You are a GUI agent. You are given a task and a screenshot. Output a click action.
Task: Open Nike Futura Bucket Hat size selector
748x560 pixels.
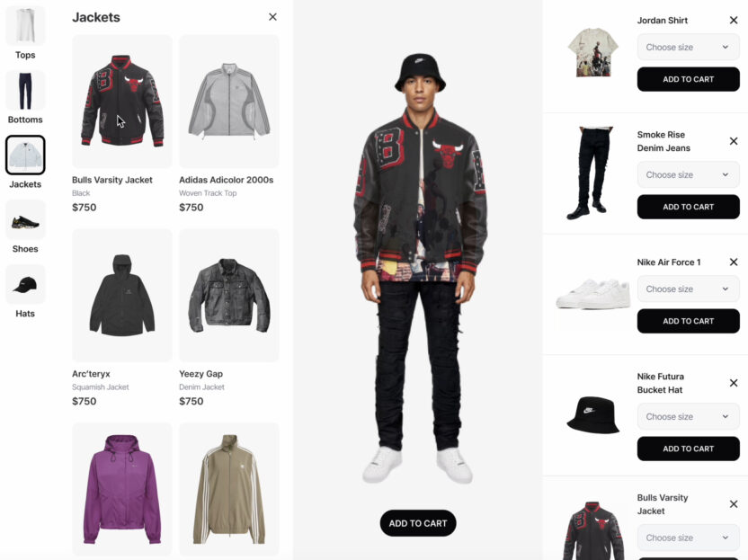tap(689, 416)
